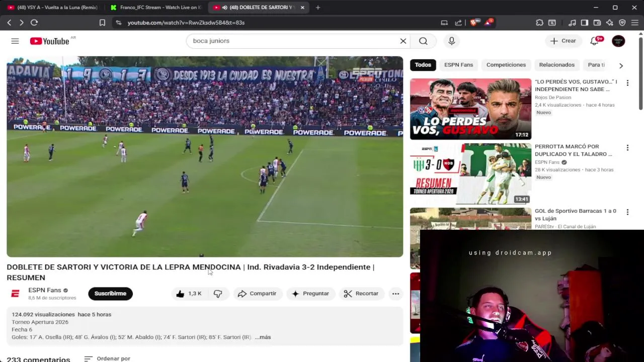Image resolution: width=644 pixels, height=362 pixels.
Task: Open the YouTube hamburger guide menu
Action: [x=15, y=41]
